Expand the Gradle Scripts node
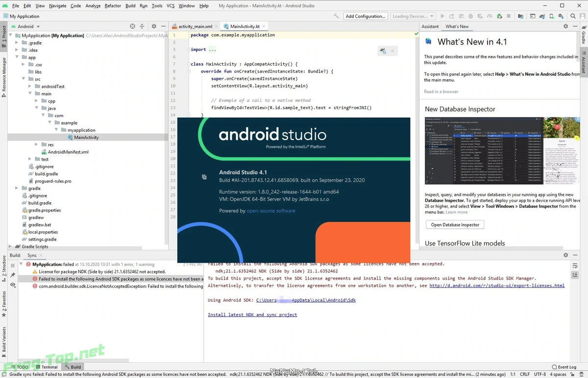588x378 pixels. pos(10,247)
